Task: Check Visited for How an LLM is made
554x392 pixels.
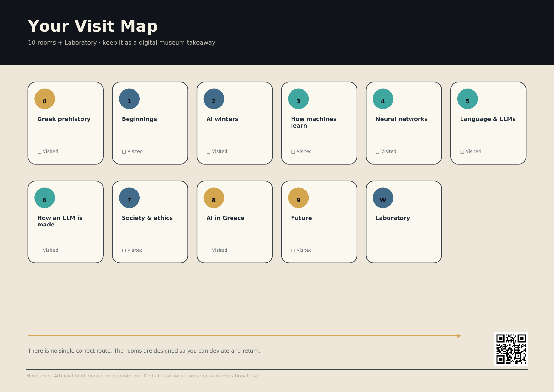Action: coord(39,250)
